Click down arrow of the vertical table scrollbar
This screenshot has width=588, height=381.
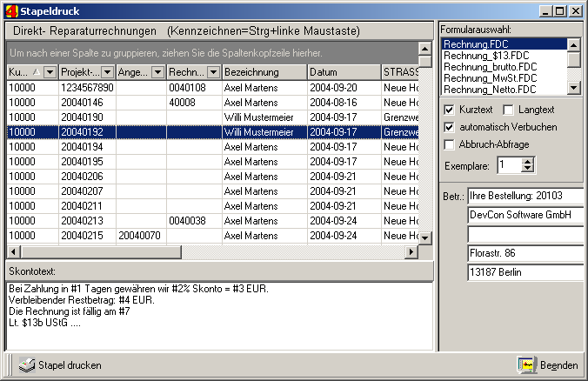[424, 238]
